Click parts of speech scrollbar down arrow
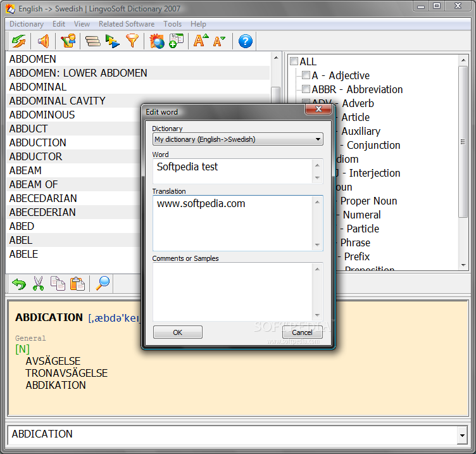Screen dimensions: 476x454 coord(463,265)
